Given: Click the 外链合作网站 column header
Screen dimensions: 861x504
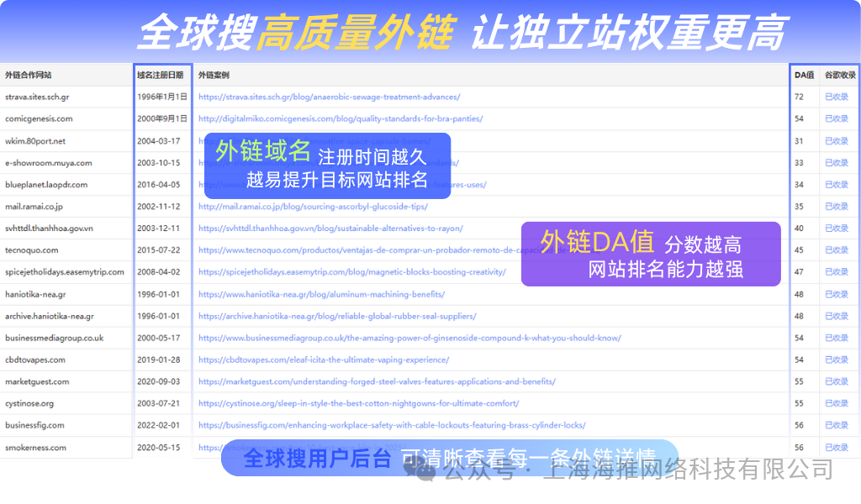Looking at the screenshot, I should [29, 74].
